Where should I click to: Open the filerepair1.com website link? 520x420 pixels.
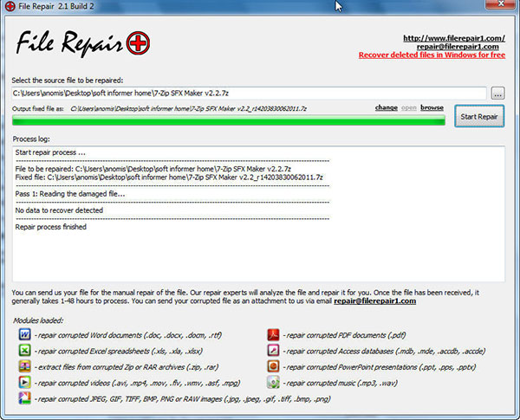pos(454,38)
